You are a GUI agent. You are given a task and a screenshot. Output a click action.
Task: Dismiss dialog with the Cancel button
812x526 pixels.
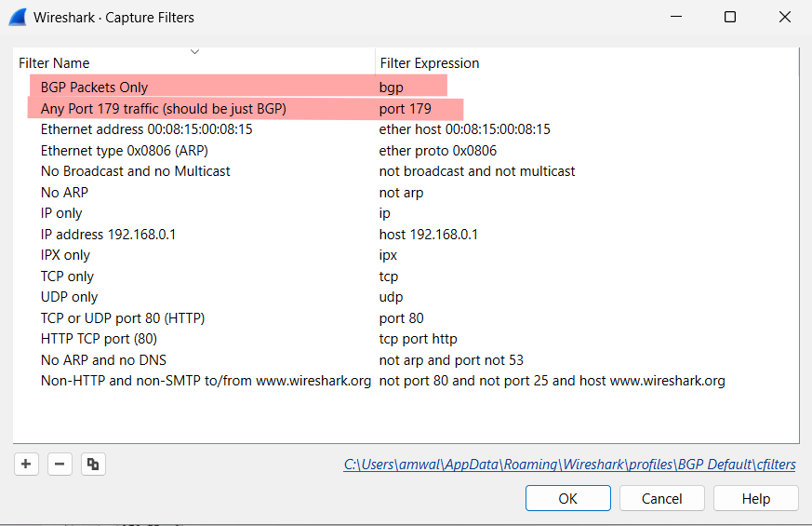pos(662,498)
